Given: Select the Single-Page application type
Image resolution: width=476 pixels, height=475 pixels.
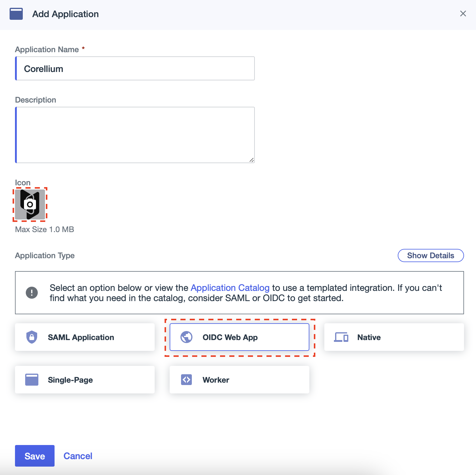Looking at the screenshot, I should [x=85, y=380].
